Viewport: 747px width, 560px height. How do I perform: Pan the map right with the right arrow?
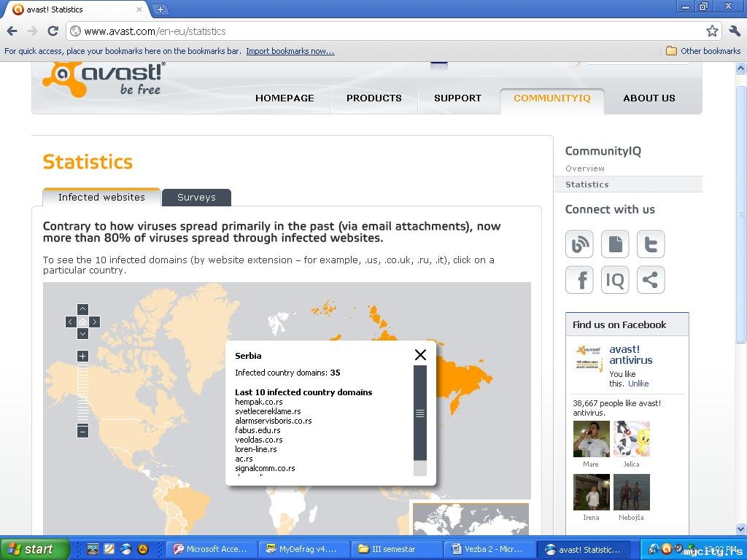(x=95, y=322)
